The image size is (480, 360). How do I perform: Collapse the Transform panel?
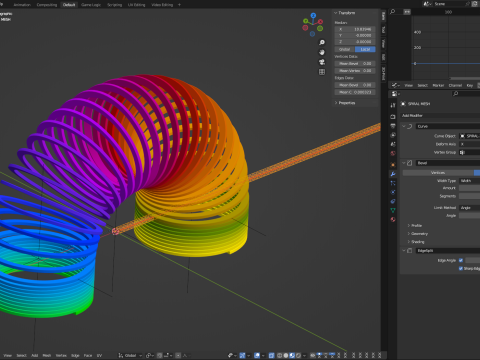[336, 13]
